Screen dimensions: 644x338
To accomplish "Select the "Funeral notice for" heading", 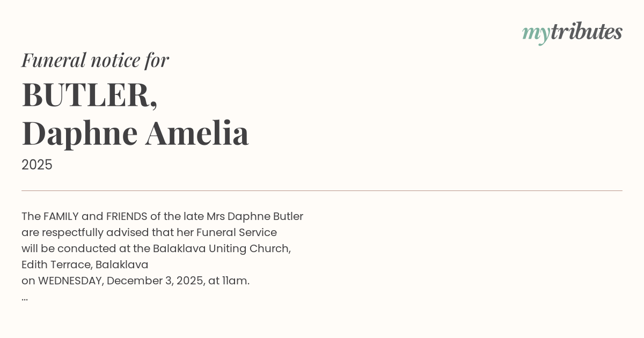I will pyautogui.click(x=95, y=60).
